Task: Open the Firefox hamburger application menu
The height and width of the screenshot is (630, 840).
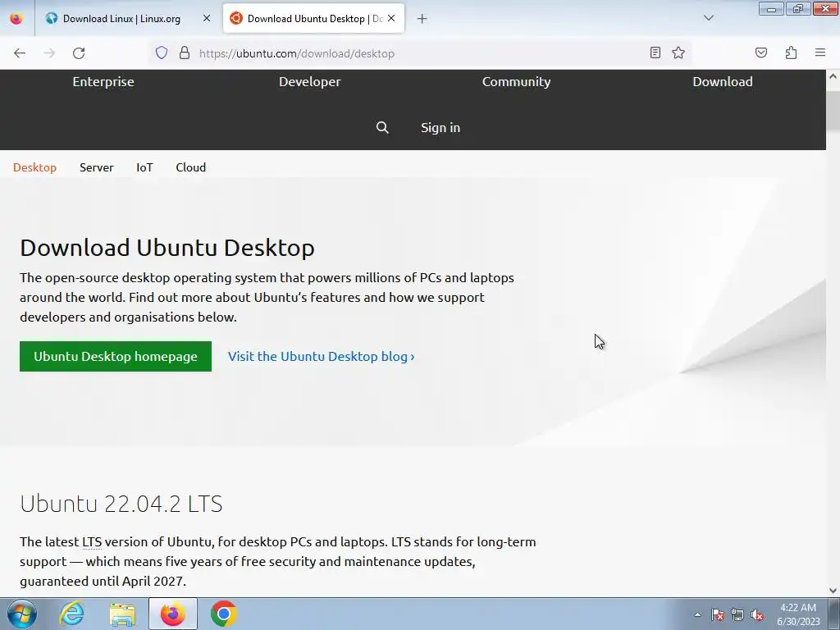Action: click(x=820, y=52)
